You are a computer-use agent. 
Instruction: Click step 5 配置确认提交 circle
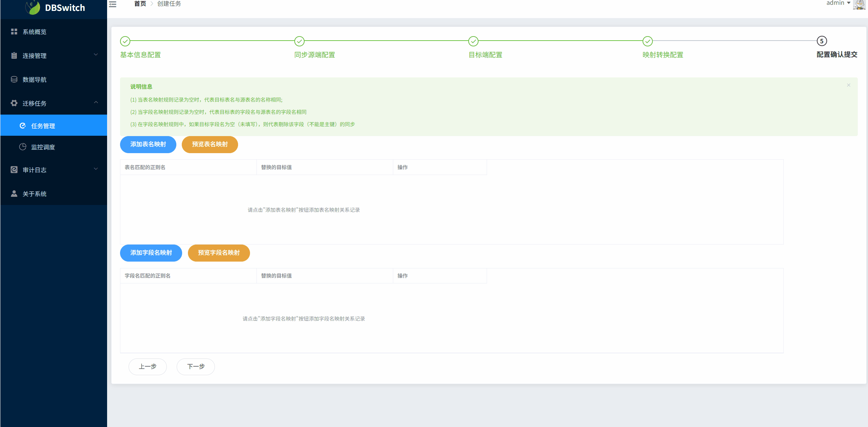(822, 41)
